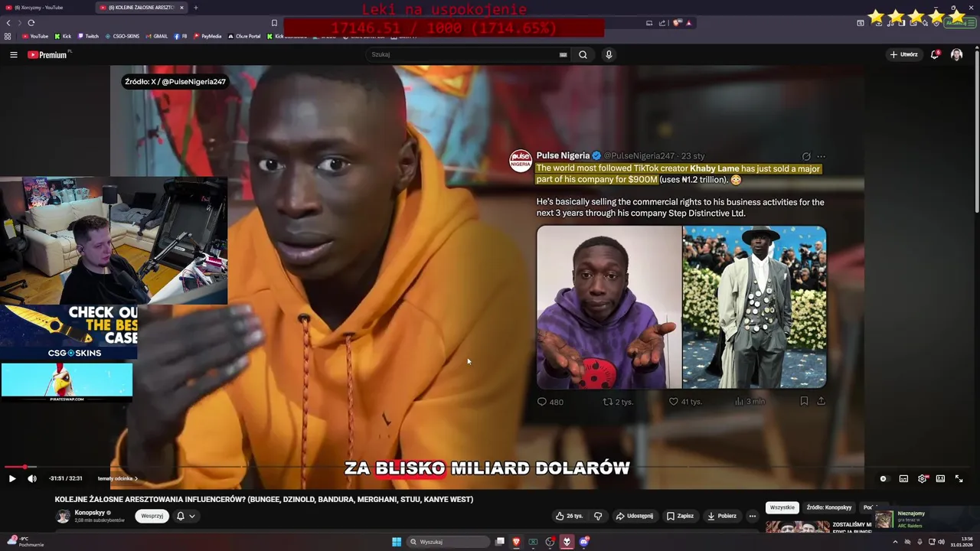Reload the current page

click(x=31, y=23)
